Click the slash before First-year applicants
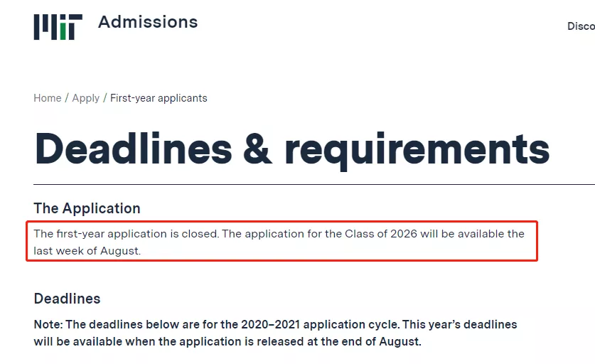Viewport: 595px width, 364px height. 105,98
